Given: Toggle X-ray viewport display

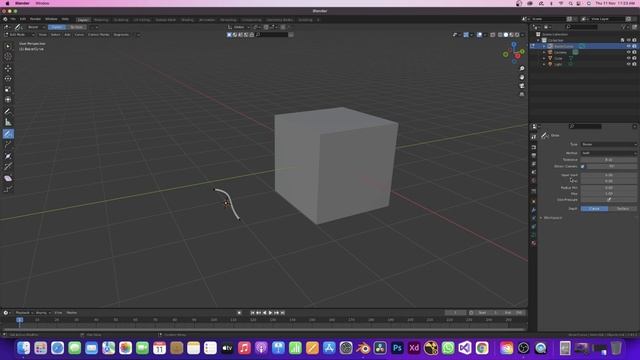Looking at the screenshot, I should tap(493, 35).
